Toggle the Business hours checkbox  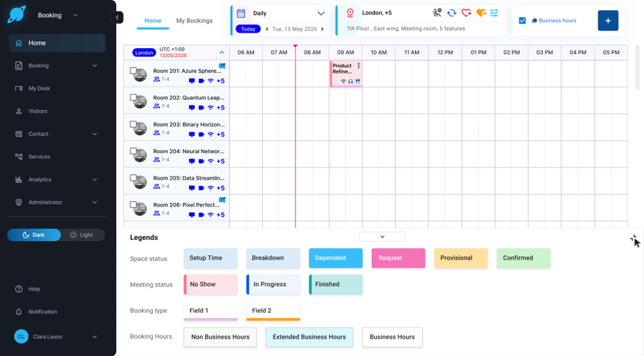coord(522,20)
